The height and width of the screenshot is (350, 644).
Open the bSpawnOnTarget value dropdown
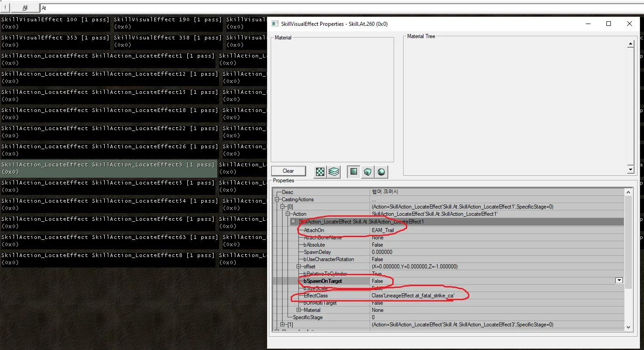pos(619,281)
